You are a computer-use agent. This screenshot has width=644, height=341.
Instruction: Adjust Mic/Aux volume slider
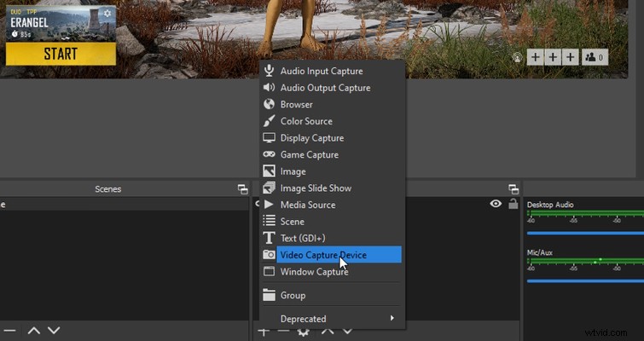click(585, 281)
